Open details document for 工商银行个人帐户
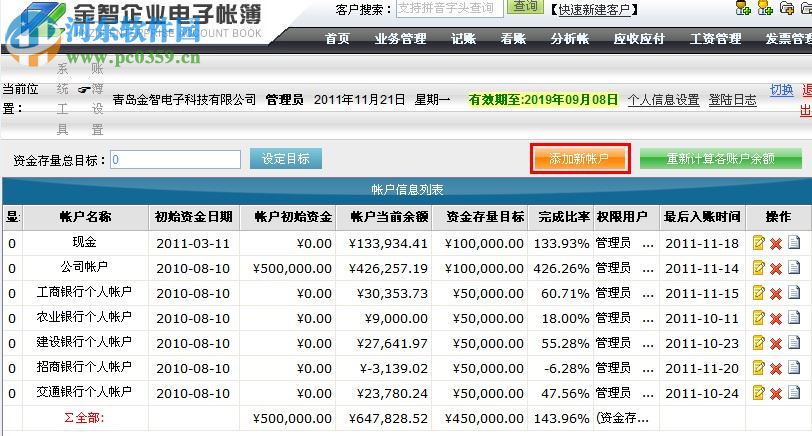 pos(794,292)
